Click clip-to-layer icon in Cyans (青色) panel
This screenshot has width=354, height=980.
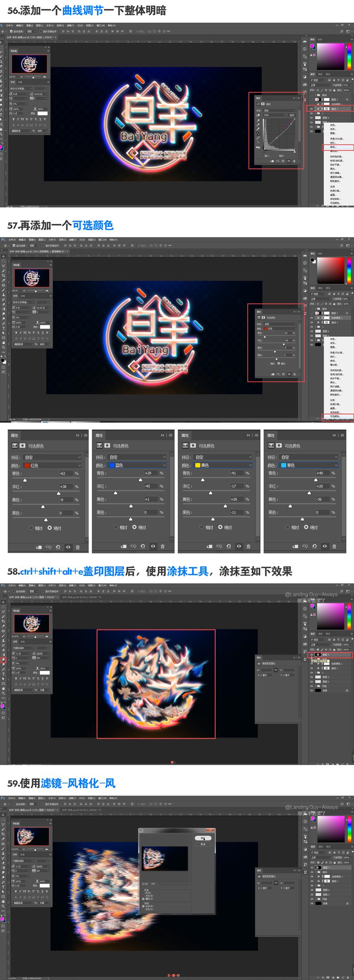coord(295,546)
